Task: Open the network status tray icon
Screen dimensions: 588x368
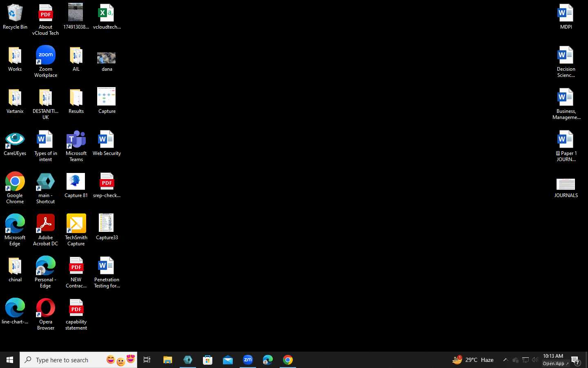Action: point(526,360)
